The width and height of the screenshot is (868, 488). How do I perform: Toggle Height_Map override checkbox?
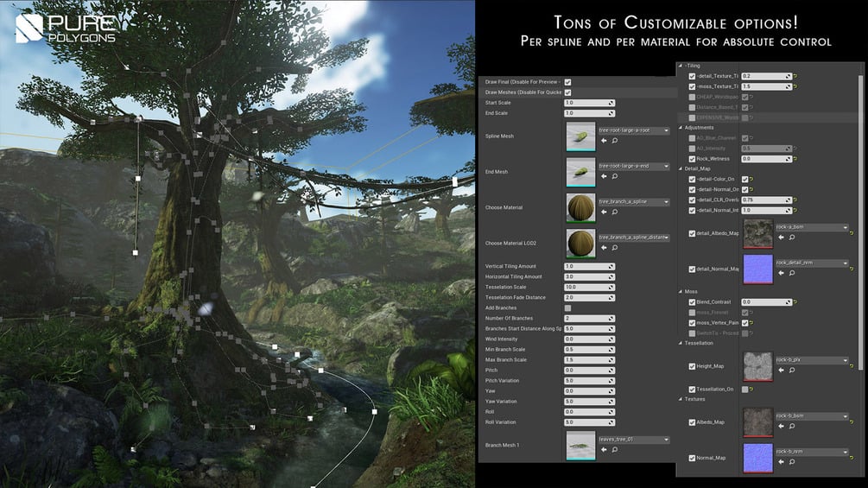pyautogui.click(x=692, y=366)
